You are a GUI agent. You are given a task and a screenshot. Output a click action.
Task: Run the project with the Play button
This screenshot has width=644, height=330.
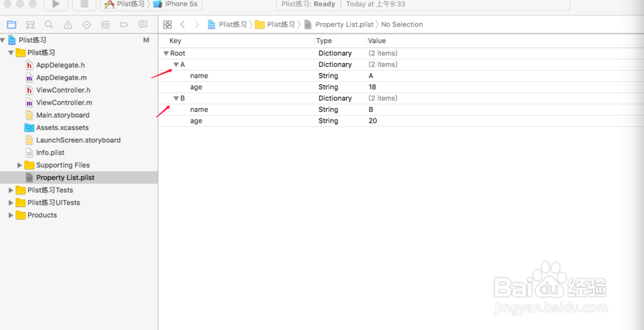pyautogui.click(x=56, y=4)
